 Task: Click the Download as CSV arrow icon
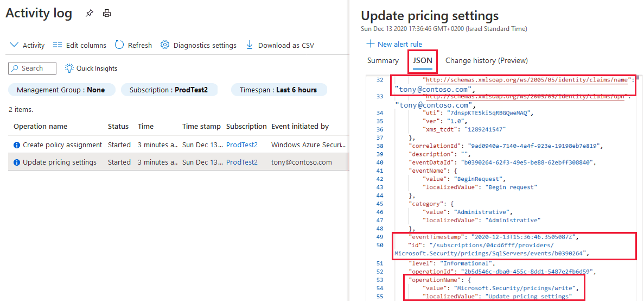tap(250, 45)
